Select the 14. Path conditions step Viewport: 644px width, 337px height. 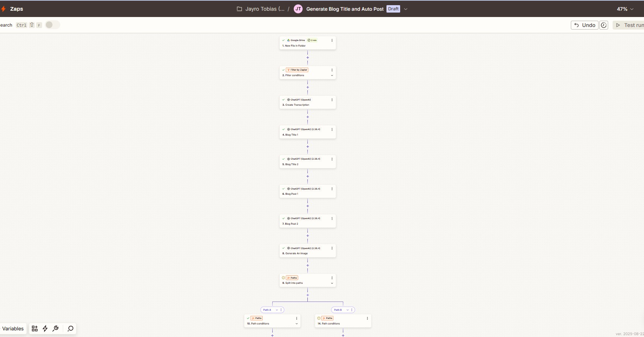click(343, 321)
